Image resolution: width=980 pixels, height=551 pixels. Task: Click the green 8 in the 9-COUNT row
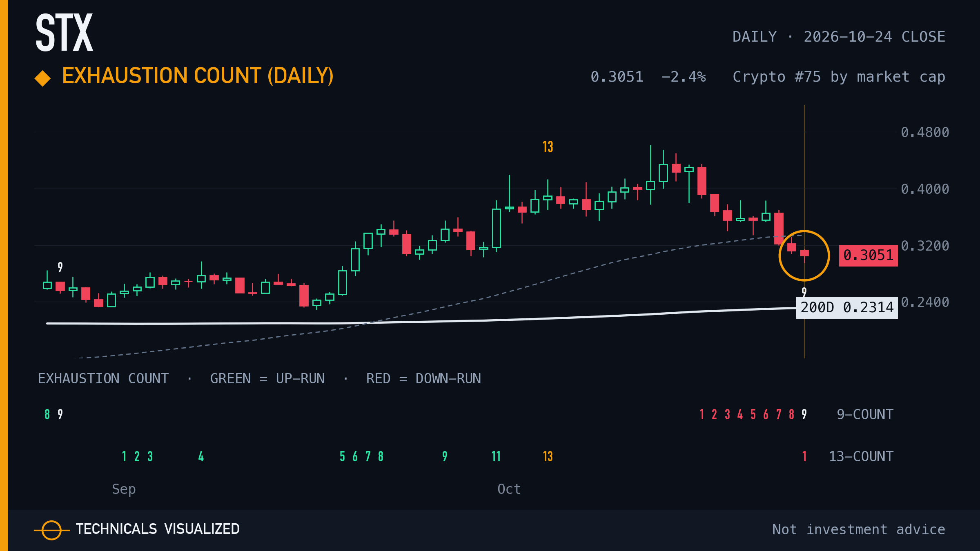click(x=47, y=414)
